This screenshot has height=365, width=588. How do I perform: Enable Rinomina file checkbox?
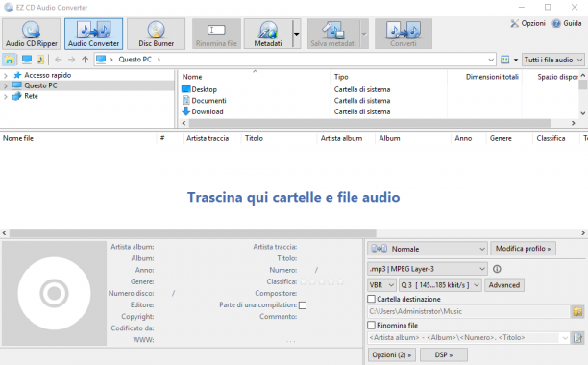[x=371, y=325]
